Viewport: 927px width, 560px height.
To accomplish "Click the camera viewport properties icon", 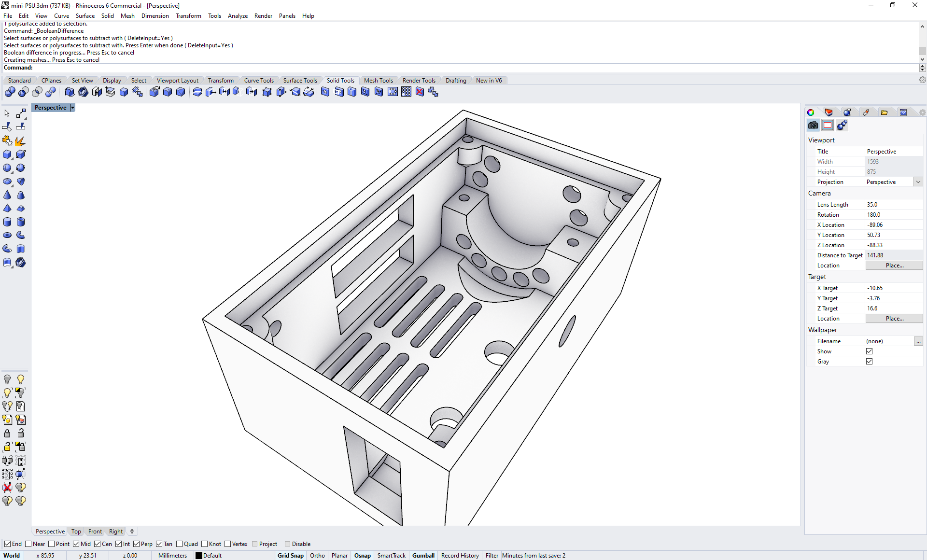I will tap(813, 126).
